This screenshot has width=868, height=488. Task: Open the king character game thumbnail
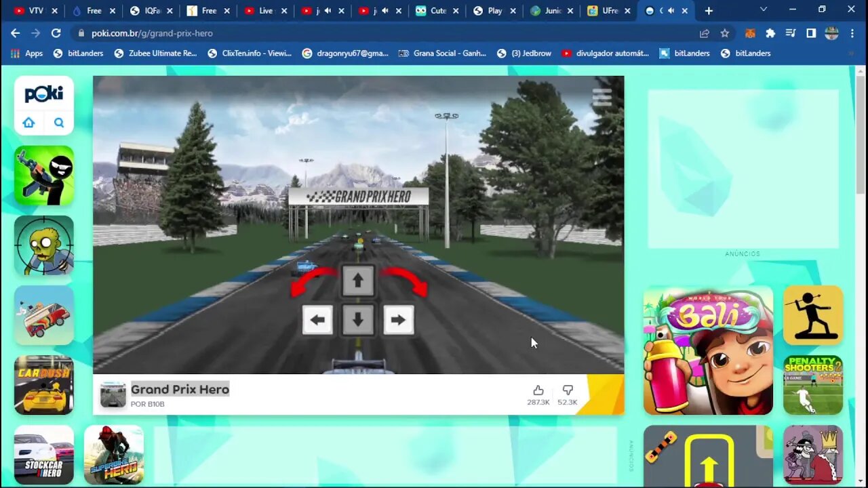pyautogui.click(x=813, y=455)
